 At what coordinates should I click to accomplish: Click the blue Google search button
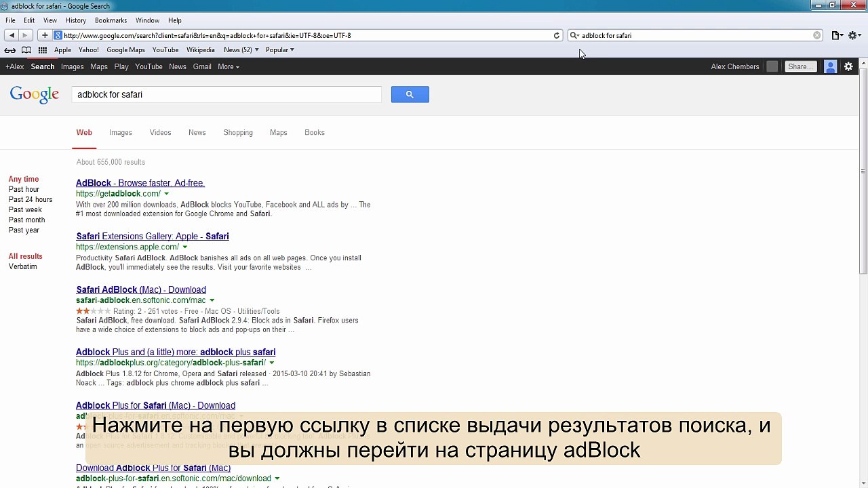[410, 94]
